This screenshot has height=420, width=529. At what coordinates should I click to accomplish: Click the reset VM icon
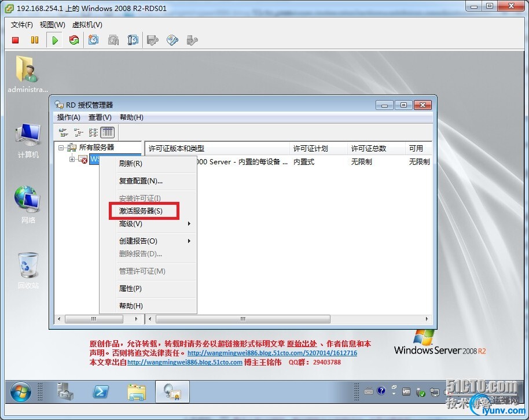(74, 40)
